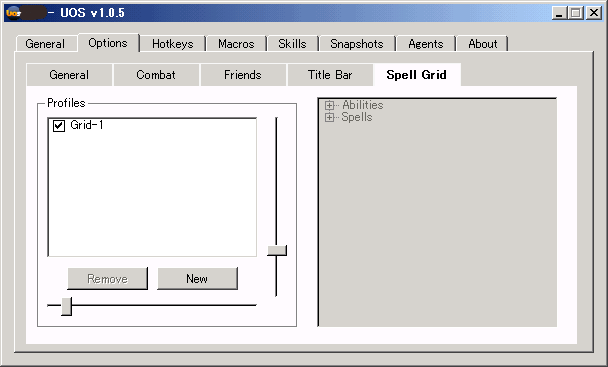Click the vertical slider thumb
The height and width of the screenshot is (367, 608).
click(277, 250)
